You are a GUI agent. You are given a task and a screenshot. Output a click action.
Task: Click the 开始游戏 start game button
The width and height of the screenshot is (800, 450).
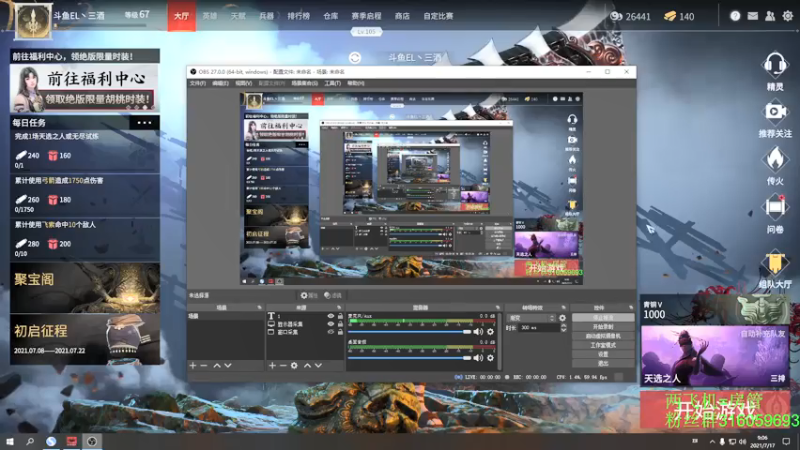click(x=715, y=410)
